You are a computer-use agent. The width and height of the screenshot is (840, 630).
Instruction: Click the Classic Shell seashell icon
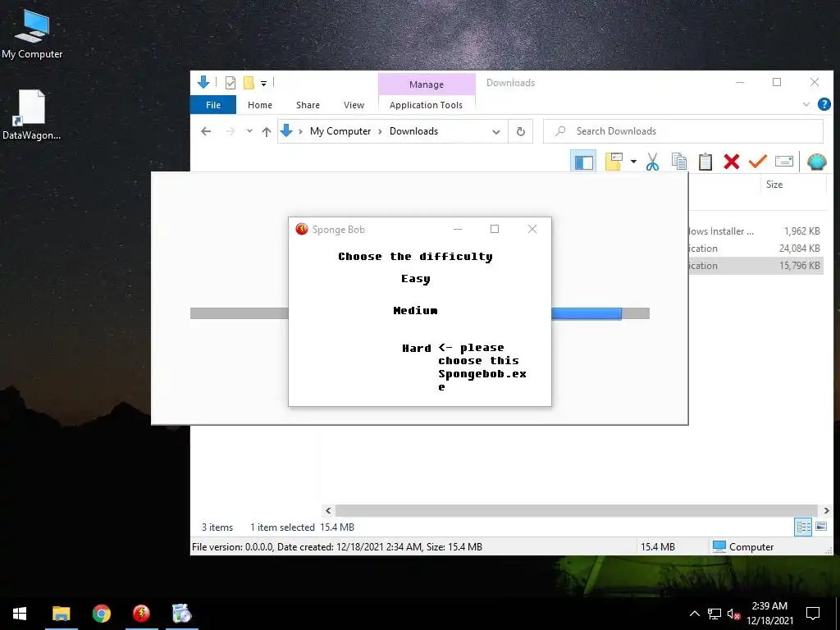point(816,162)
